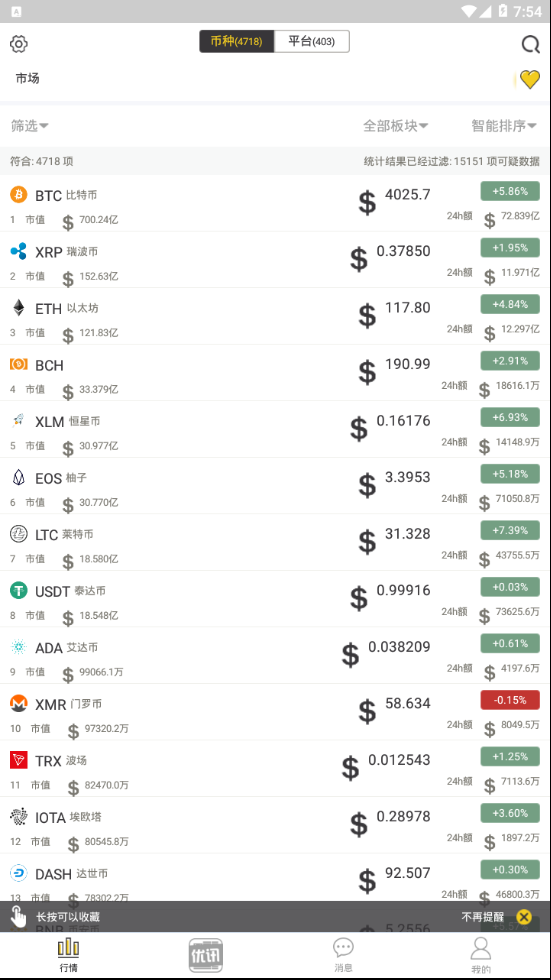Tap the Tron red TRX icon
551x980 pixels.
19,760
